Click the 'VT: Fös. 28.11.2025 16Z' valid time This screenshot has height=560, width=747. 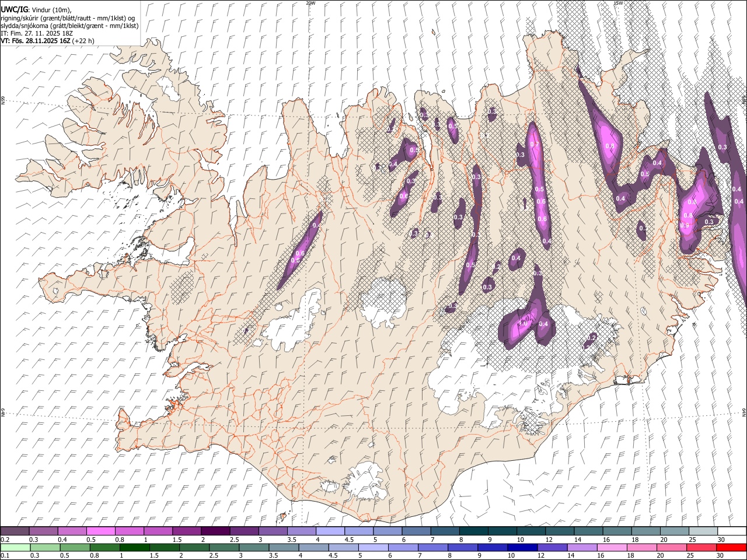coord(36,41)
